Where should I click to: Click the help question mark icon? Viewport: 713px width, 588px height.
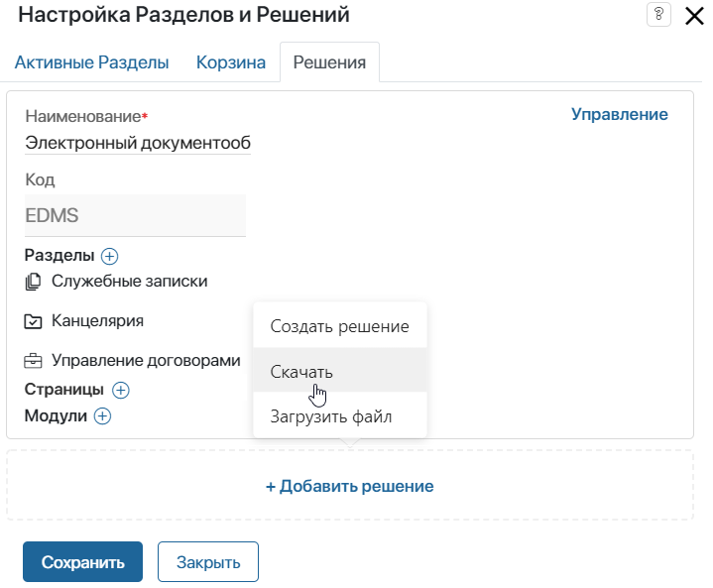[658, 15]
